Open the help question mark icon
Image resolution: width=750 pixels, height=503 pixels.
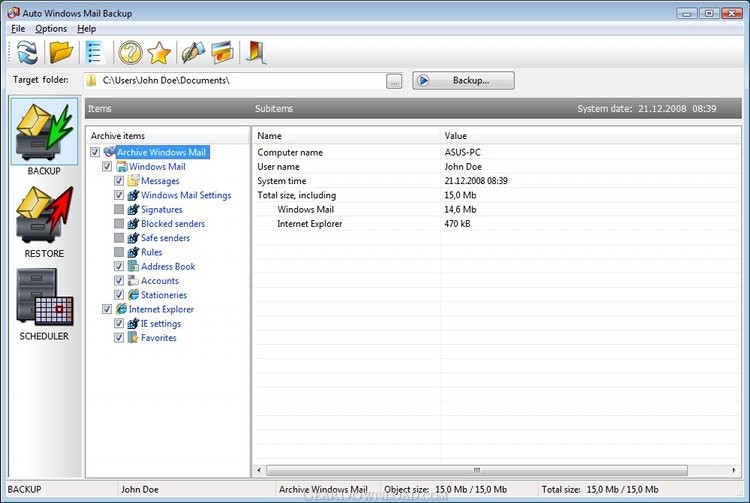pos(130,53)
